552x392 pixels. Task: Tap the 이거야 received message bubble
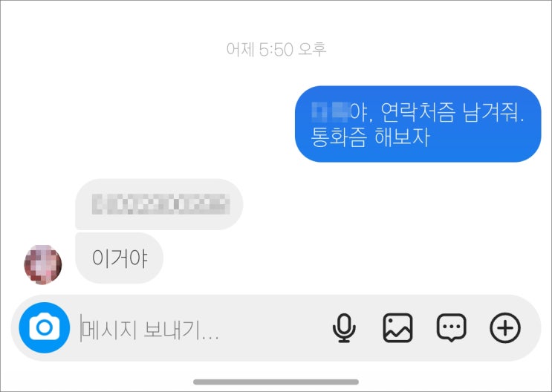click(x=120, y=258)
